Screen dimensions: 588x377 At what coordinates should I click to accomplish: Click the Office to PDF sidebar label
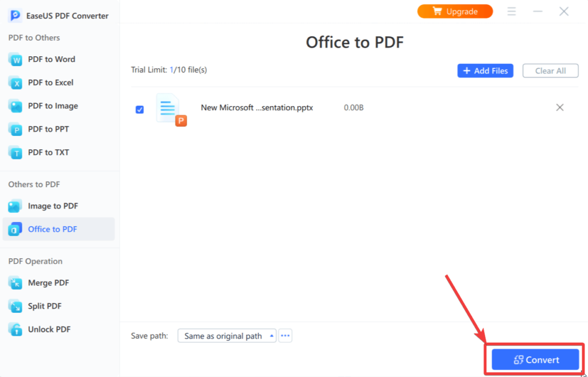(x=52, y=229)
